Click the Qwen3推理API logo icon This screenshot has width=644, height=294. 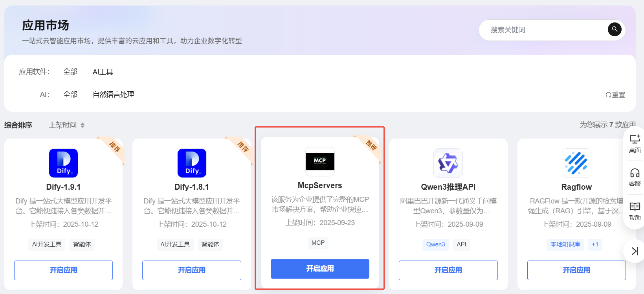[448, 163]
